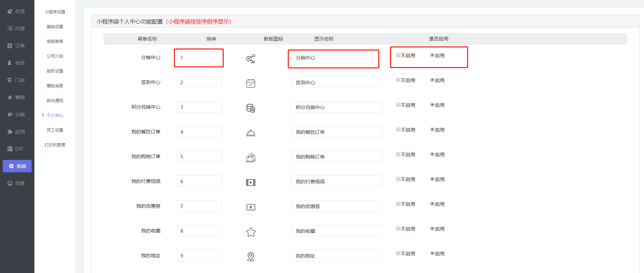Viewport: 644px width, 273px height.
Task: Edit the 我的地址 display name field
Action: pyautogui.click(x=337, y=255)
